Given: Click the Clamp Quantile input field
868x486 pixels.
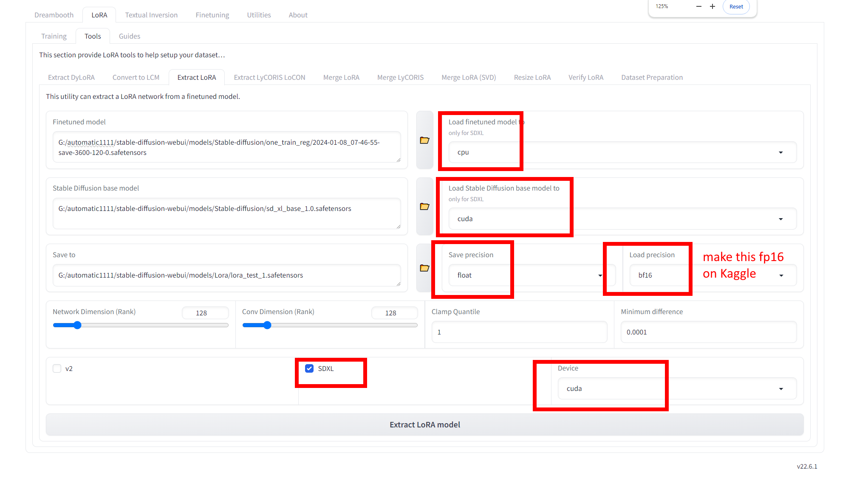Looking at the screenshot, I should [519, 332].
